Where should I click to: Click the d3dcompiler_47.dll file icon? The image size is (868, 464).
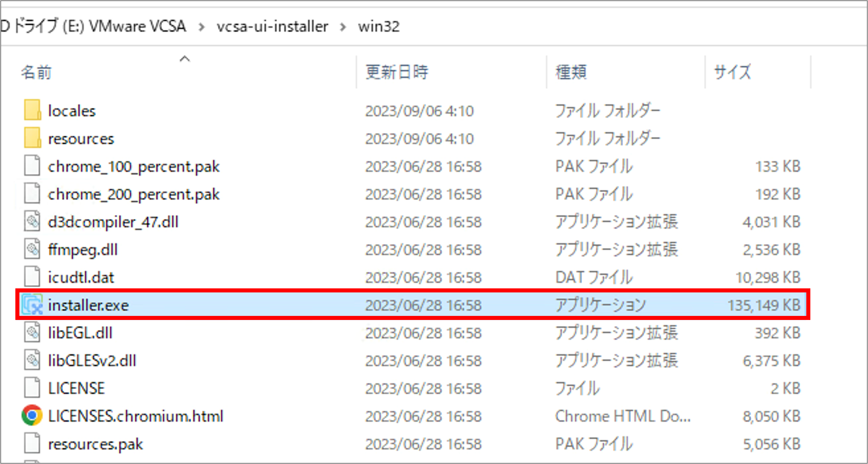(32, 221)
